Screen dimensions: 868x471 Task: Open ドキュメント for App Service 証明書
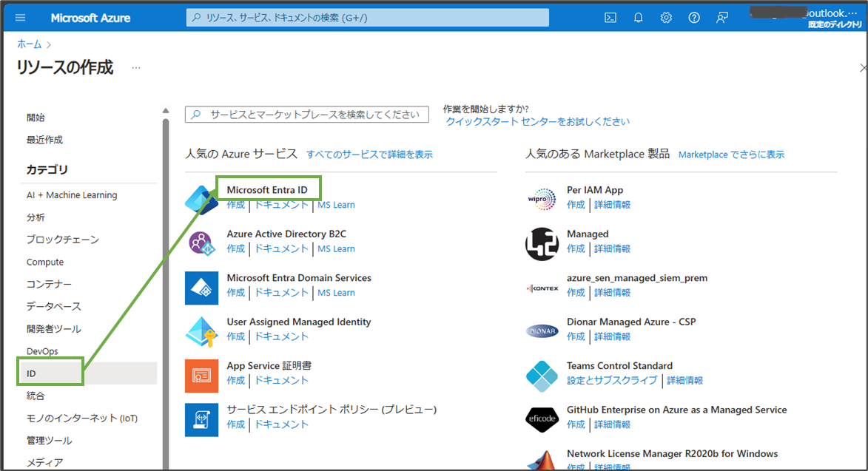click(x=281, y=380)
